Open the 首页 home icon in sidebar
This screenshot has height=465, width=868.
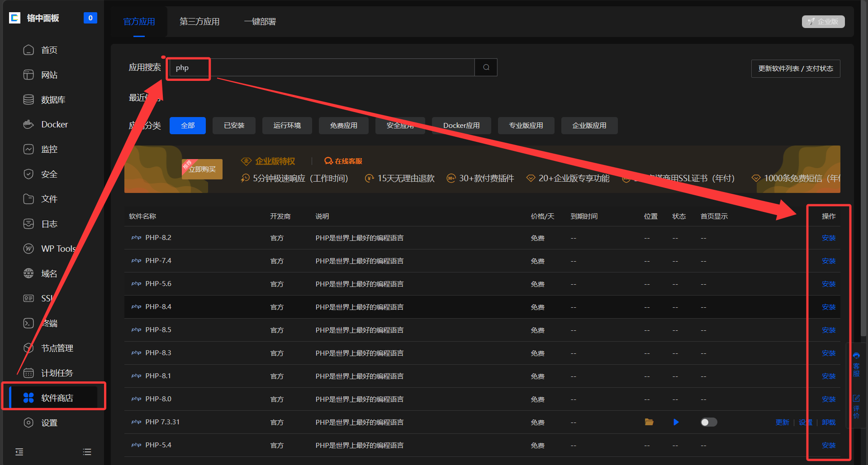[28, 50]
